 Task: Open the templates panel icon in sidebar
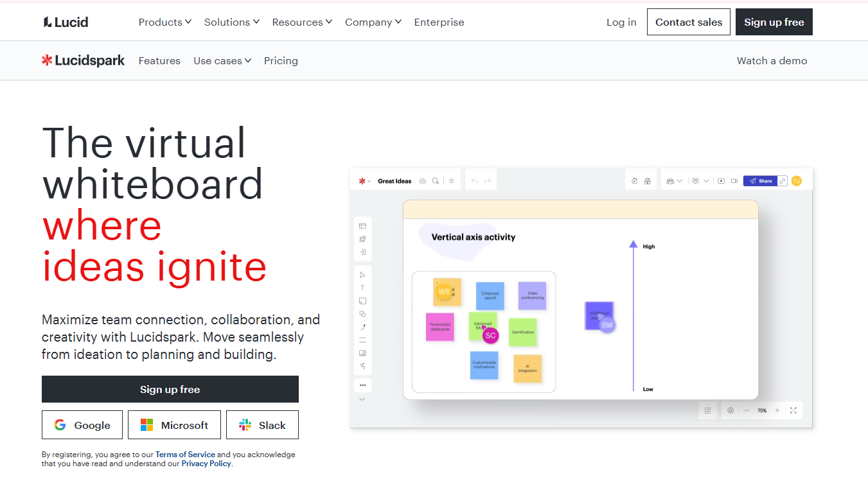pyautogui.click(x=362, y=226)
